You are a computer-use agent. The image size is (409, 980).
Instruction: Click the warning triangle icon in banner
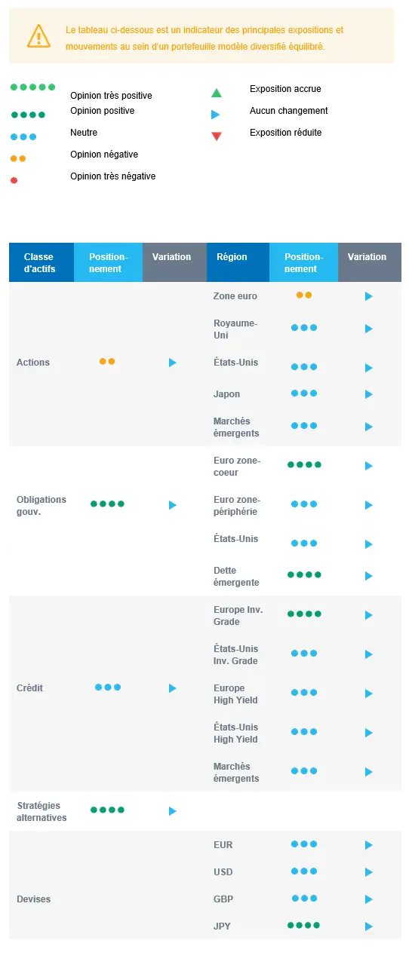pyautogui.click(x=38, y=35)
